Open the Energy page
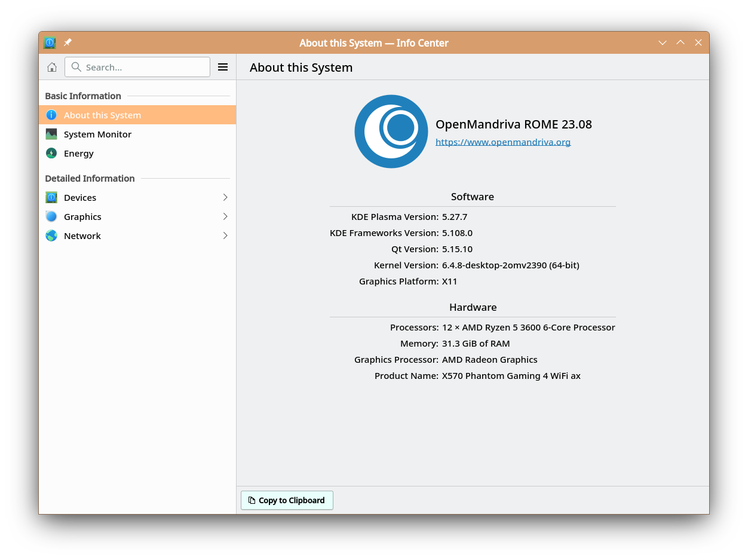748x560 pixels. coord(137,153)
